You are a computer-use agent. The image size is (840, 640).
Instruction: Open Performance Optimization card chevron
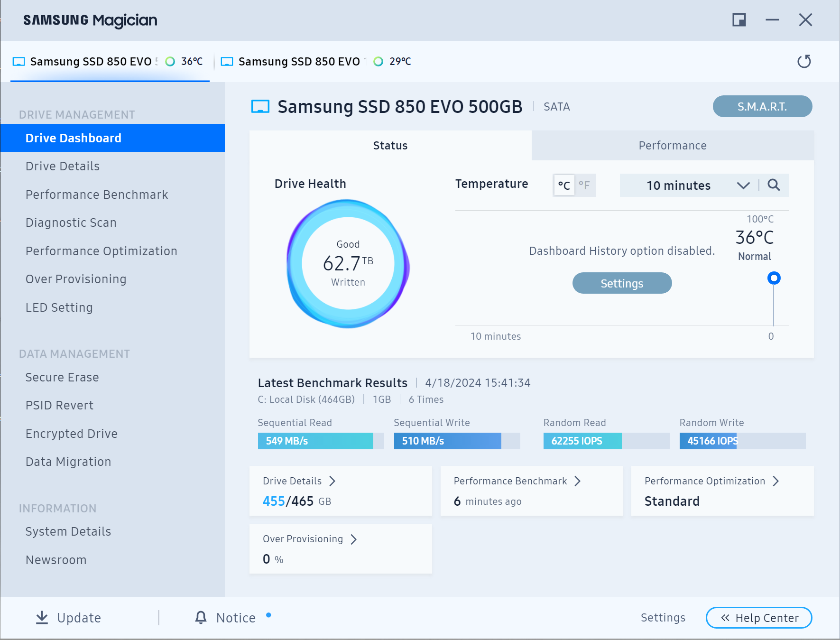click(776, 481)
